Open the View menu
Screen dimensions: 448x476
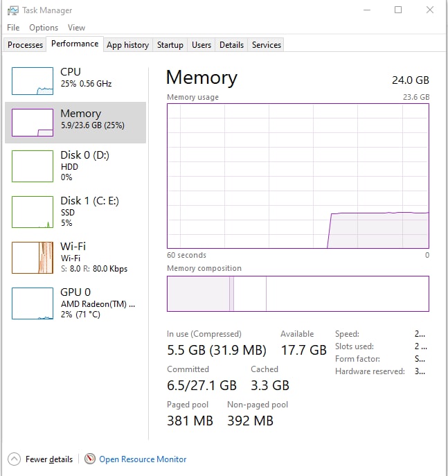click(x=76, y=28)
